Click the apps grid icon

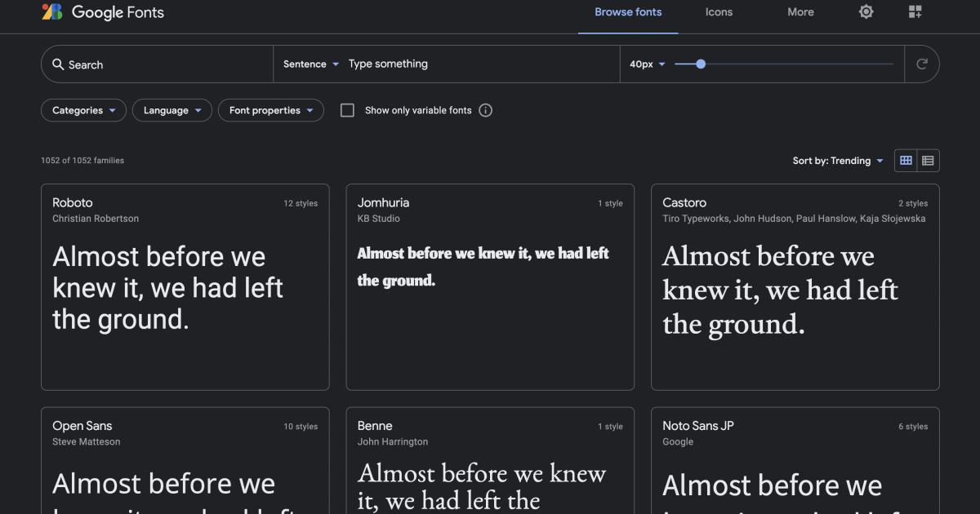915,11
